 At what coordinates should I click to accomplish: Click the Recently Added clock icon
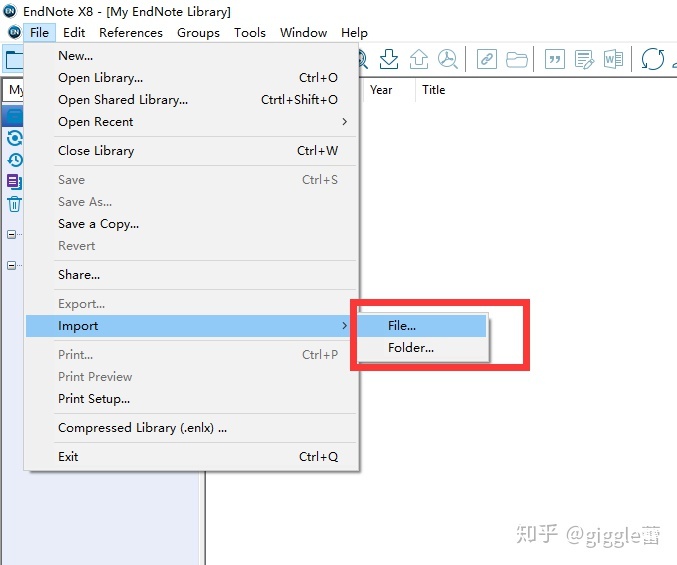tap(15, 160)
